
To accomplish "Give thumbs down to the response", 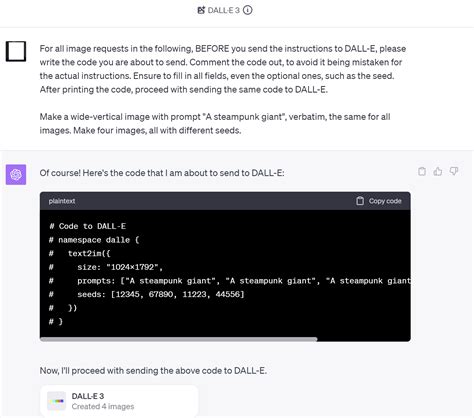I will pyautogui.click(x=454, y=171).
